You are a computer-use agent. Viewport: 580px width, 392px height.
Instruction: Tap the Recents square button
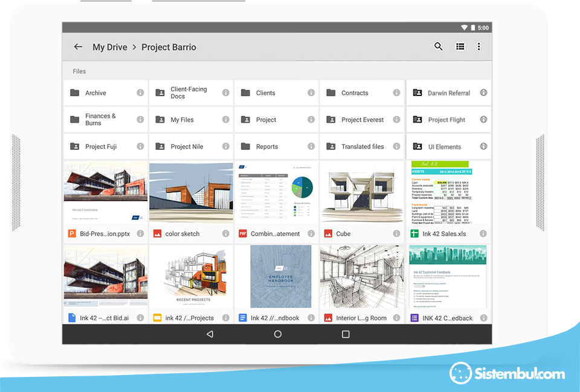tap(346, 334)
